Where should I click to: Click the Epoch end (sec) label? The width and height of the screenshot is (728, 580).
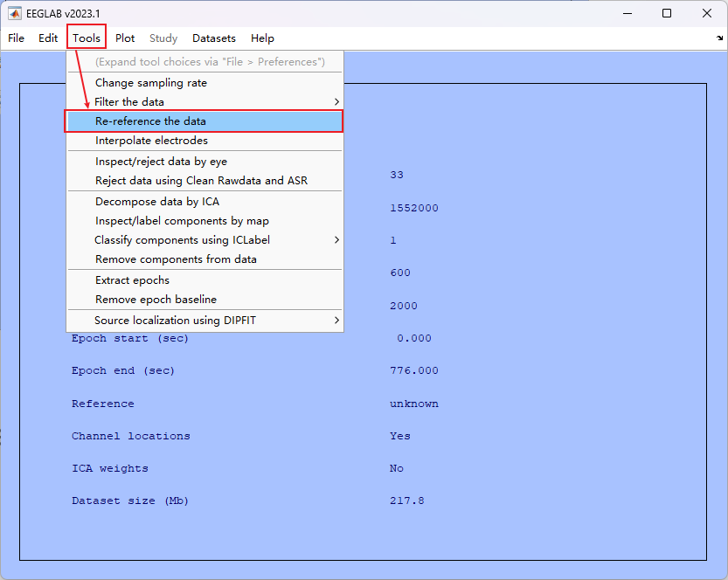coord(123,371)
